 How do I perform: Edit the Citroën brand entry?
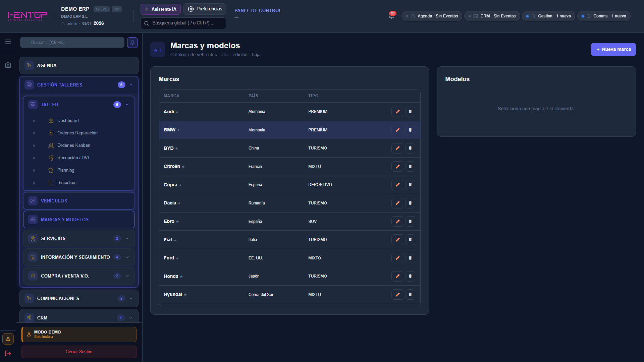[397, 167]
